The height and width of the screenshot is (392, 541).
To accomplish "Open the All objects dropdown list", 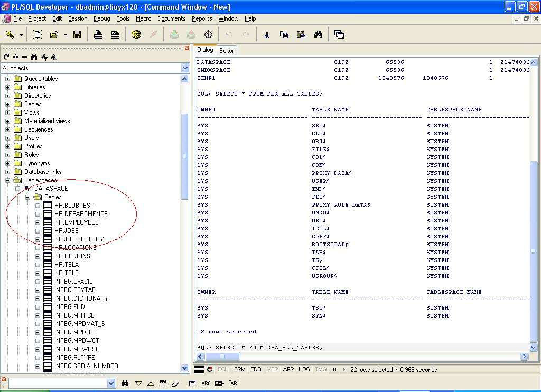I will 184,68.
